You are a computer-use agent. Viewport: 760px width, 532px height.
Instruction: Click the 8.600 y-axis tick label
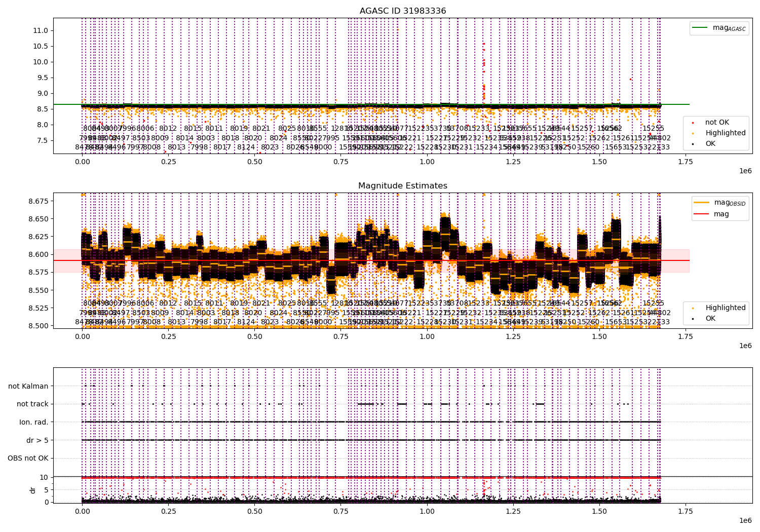(x=39, y=254)
